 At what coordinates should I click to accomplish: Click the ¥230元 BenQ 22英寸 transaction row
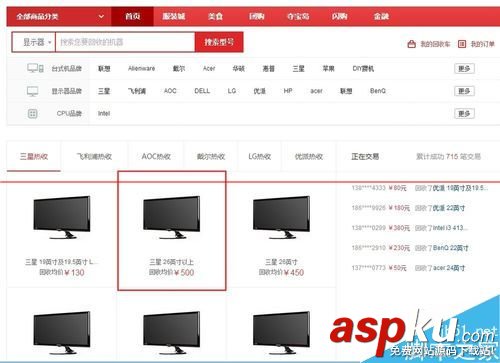(x=410, y=248)
